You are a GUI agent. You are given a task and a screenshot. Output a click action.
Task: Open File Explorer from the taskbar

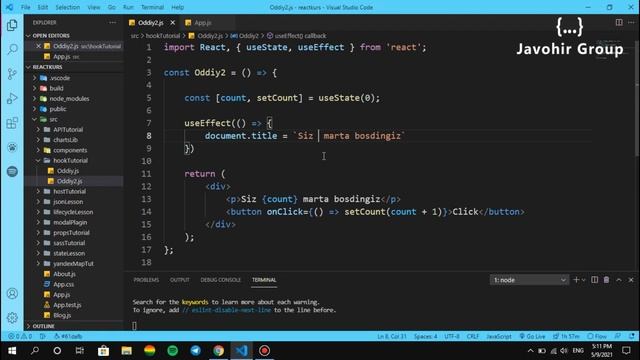[x=127, y=351]
